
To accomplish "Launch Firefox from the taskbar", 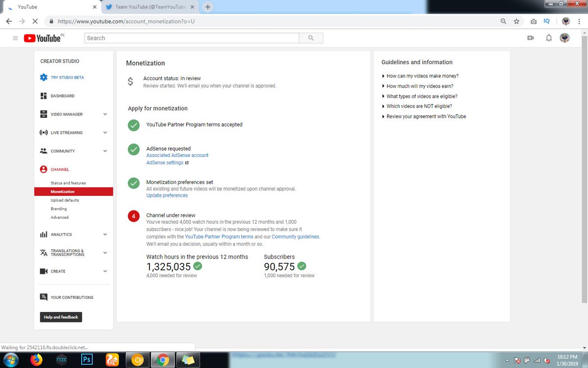I will (36, 360).
